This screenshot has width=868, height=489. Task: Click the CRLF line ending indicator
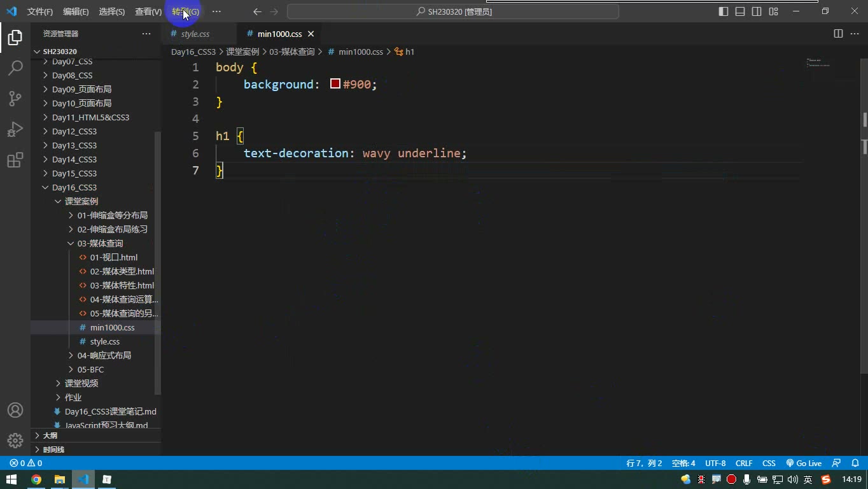744,463
